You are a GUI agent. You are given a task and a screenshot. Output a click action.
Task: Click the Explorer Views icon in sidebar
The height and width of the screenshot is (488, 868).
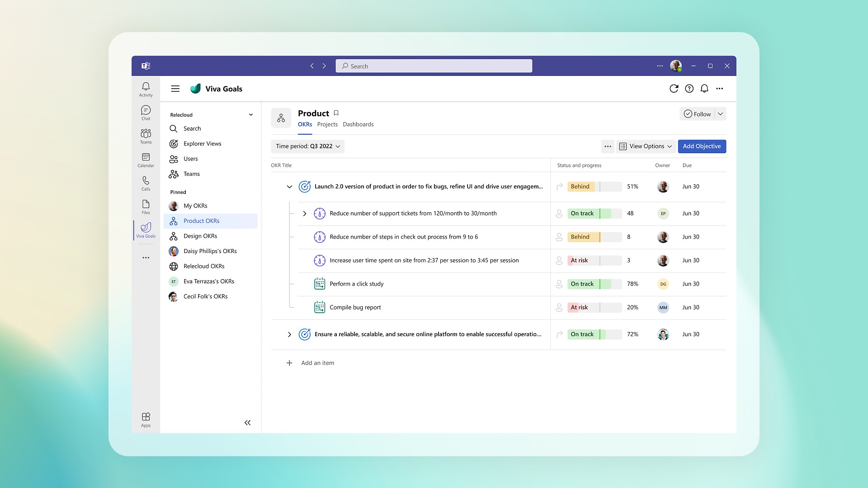coord(174,143)
